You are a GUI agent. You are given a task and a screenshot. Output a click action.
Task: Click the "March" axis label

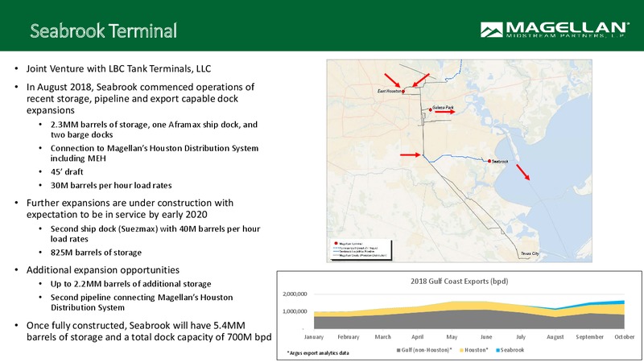pos(383,336)
